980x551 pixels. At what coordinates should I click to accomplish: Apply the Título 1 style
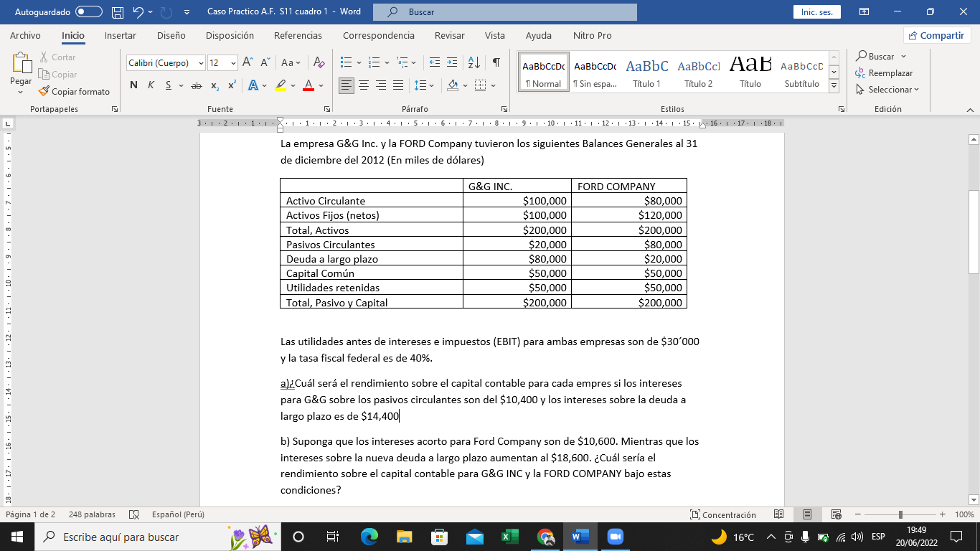coord(647,72)
